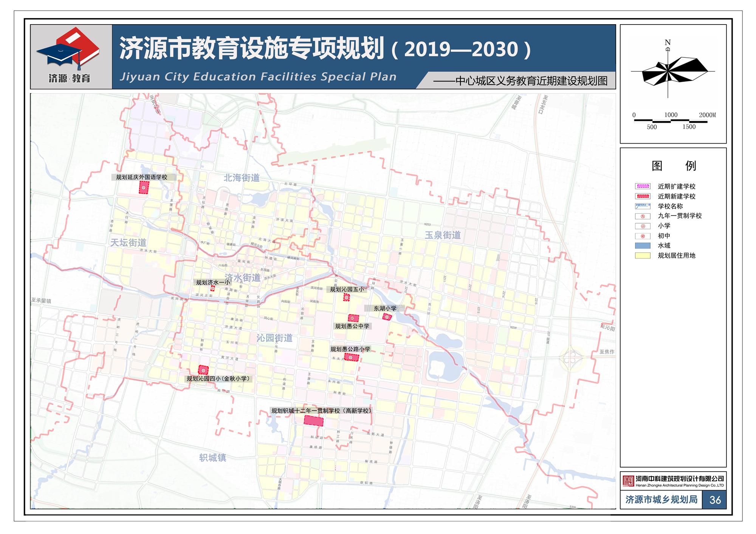756x534 pixels.
Task: Click the 东湖小学 label
Action: (385, 308)
